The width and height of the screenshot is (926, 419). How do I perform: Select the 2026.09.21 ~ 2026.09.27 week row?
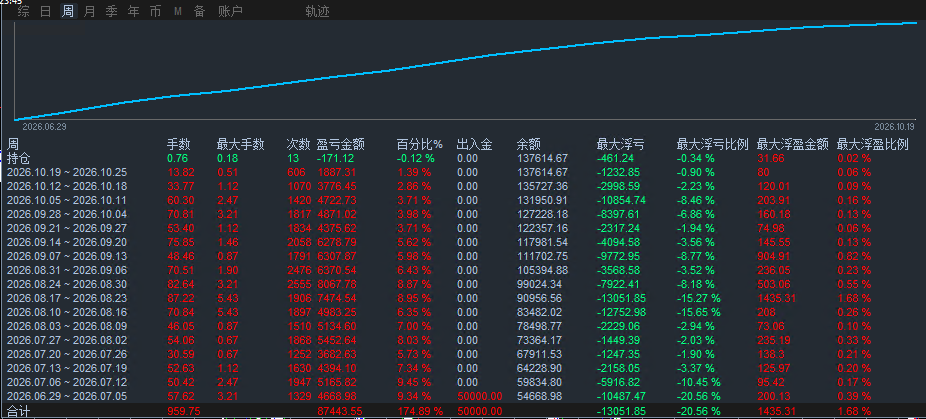(x=463, y=228)
